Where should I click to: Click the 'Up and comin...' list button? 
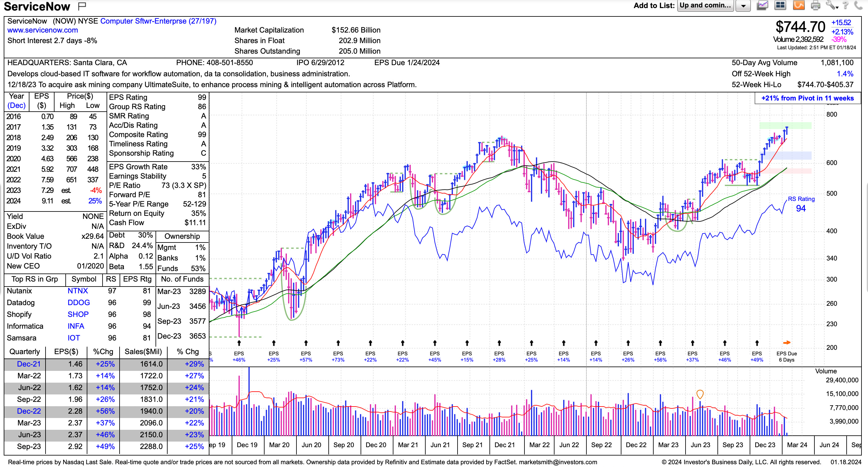705,6
